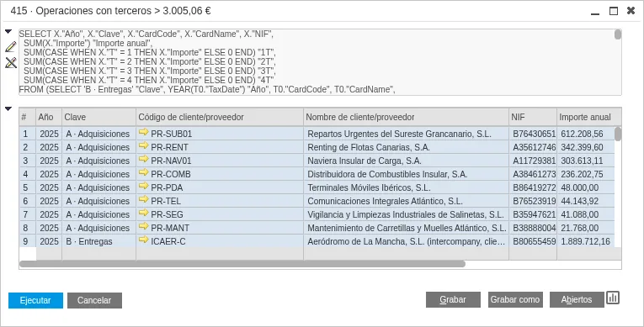Click the Nombre de cliente/proveedor header
The width and height of the screenshot is (644, 327).
click(x=407, y=117)
